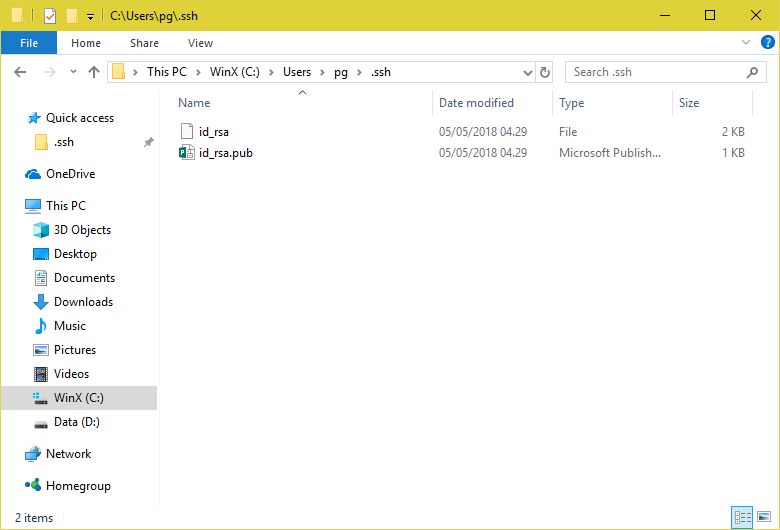
Task: Open Network in the navigation pane
Action: click(68, 453)
